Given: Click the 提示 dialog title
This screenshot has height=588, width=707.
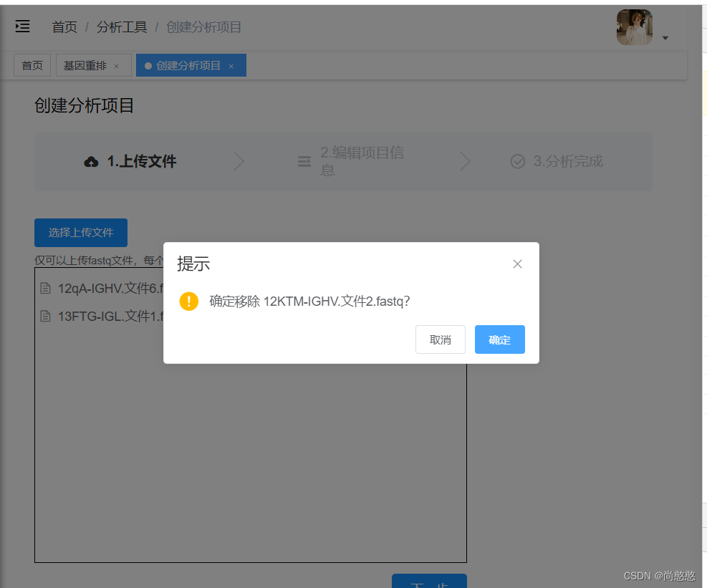Looking at the screenshot, I should pyautogui.click(x=193, y=264).
